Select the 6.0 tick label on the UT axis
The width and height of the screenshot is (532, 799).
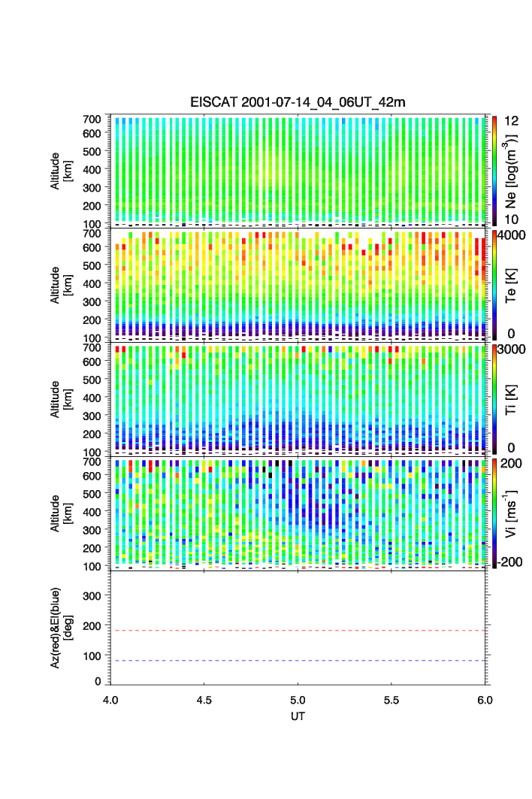(485, 699)
